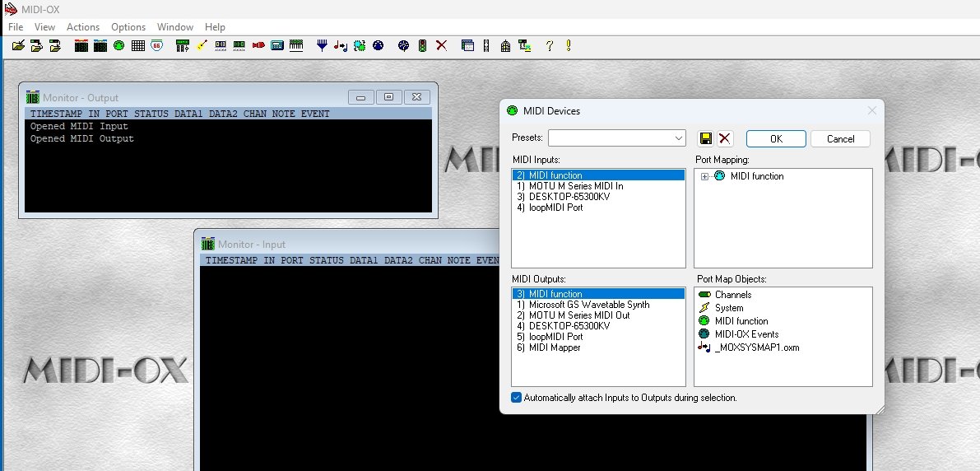
Task: Click the music notes data mapping icon
Action: [341, 45]
